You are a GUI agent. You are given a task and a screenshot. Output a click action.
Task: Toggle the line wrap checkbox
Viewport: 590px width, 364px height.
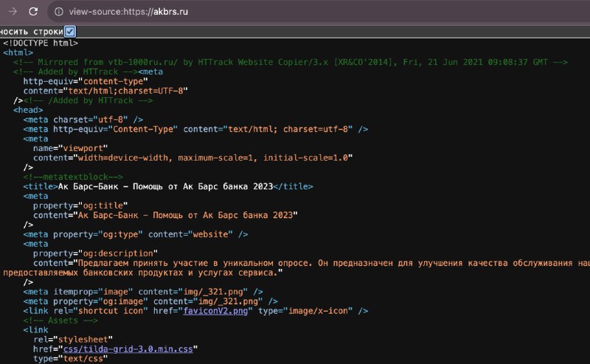point(70,31)
